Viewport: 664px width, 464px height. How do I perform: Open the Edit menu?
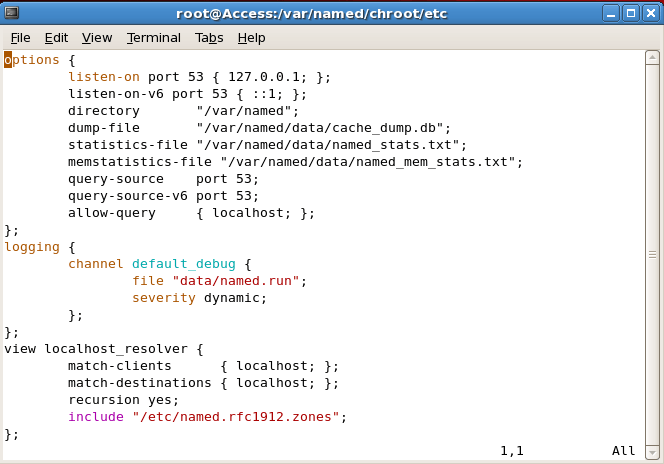pos(56,38)
